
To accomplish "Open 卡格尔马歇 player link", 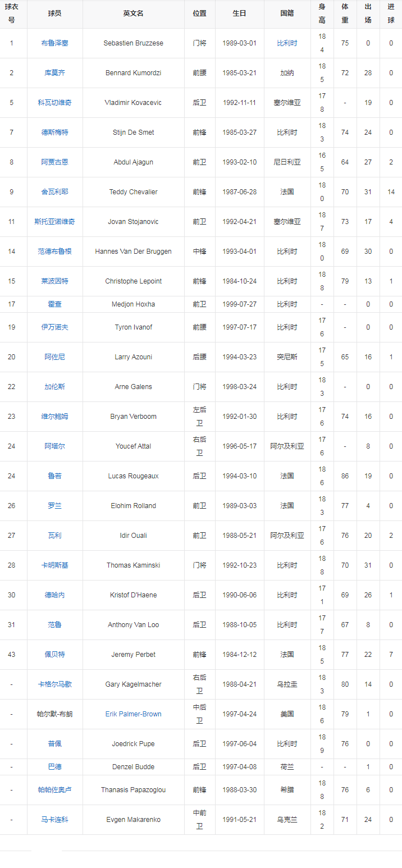I will pyautogui.click(x=54, y=684).
